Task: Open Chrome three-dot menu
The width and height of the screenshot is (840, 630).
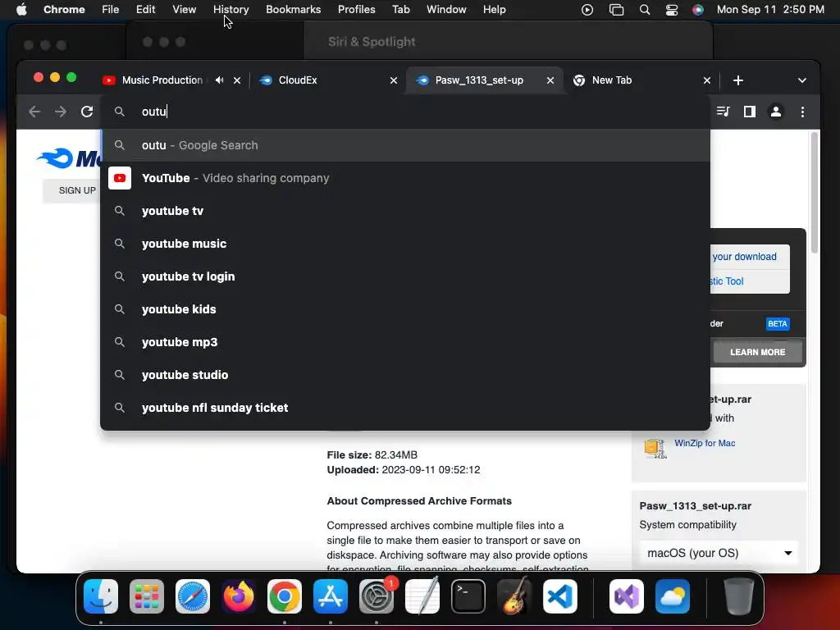Action: coord(802,112)
